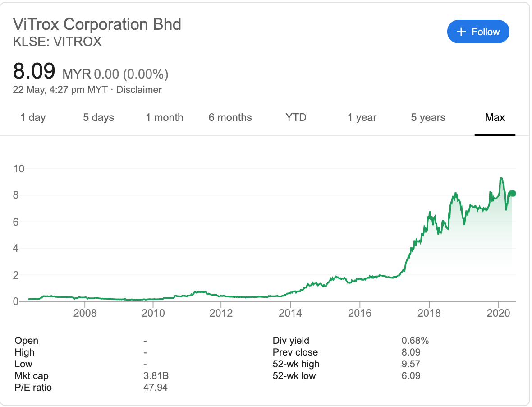The height and width of the screenshot is (407, 532).
Task: Select the Max range tab
Action: 495,118
